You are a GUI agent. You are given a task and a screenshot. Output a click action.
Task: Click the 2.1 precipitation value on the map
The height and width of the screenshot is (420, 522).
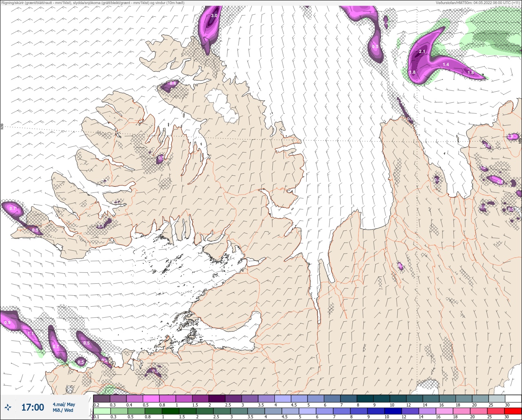422,51
